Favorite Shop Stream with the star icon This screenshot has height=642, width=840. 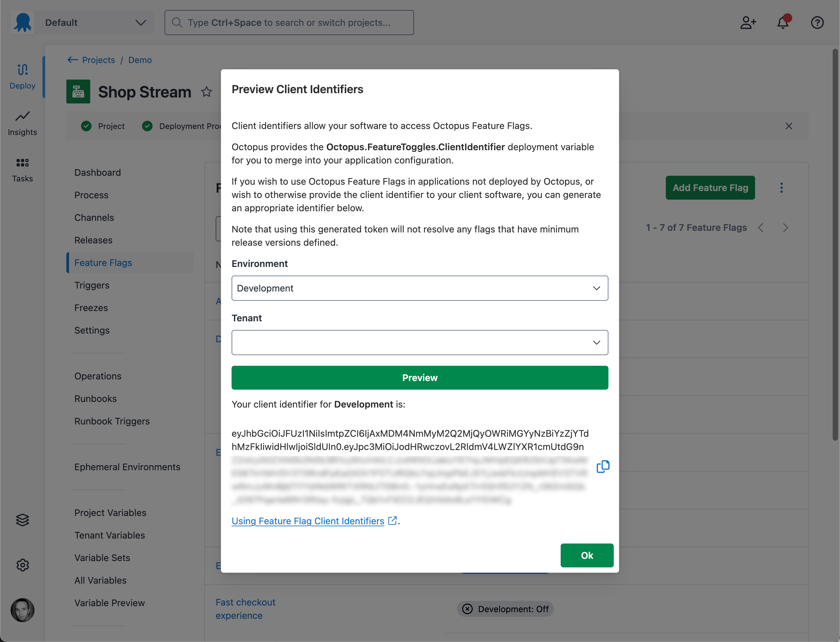point(206,92)
